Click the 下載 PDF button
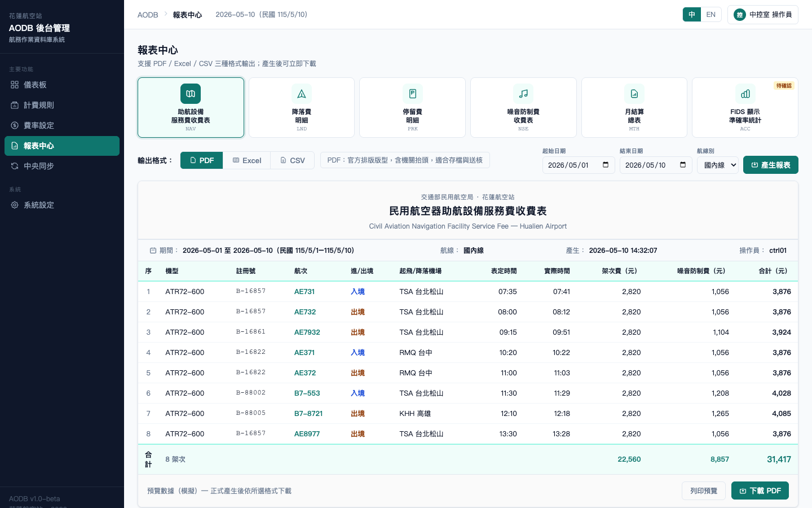812x508 pixels. (x=760, y=491)
